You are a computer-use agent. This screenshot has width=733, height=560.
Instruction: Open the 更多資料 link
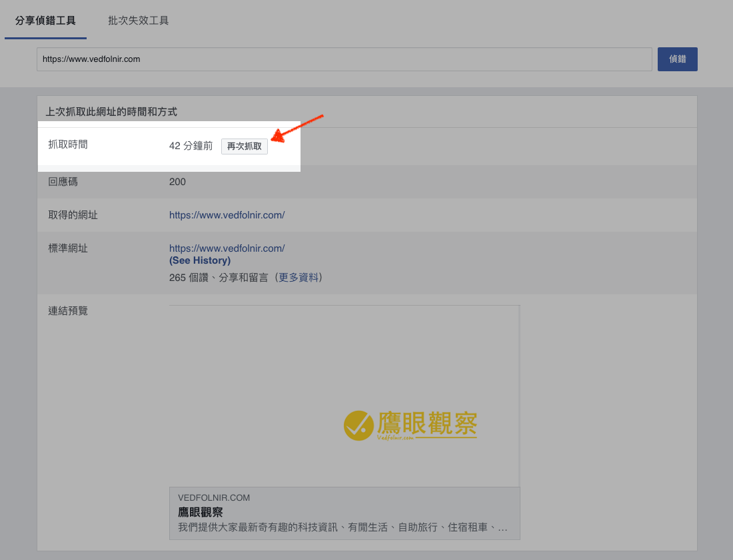tap(299, 278)
